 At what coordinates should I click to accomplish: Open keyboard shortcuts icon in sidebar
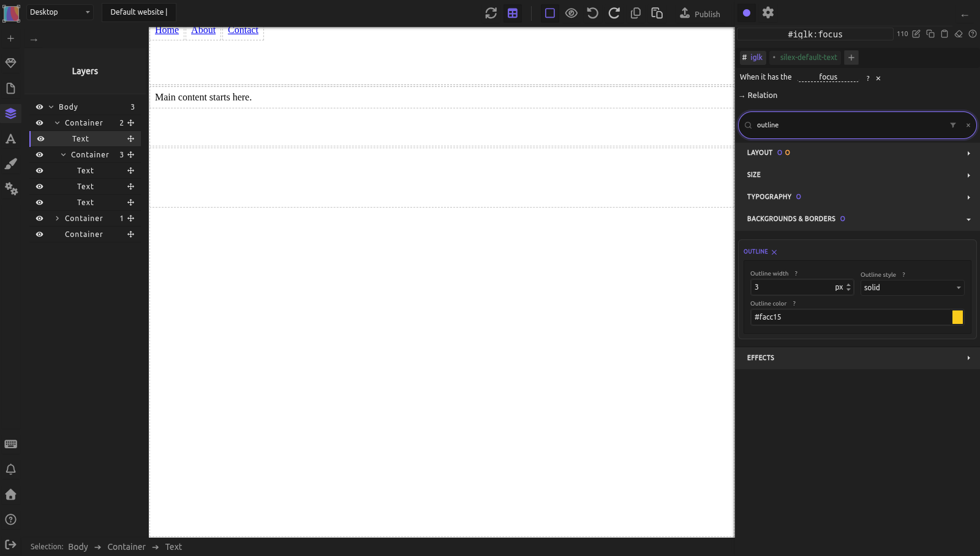pos(10,444)
